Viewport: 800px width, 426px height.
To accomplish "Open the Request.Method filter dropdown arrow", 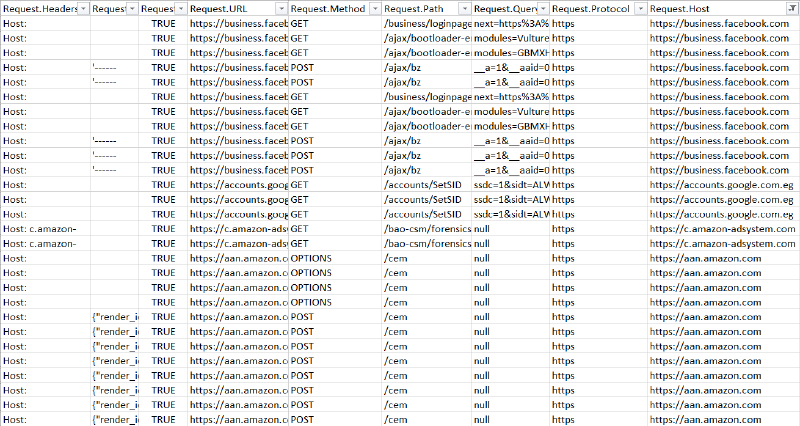I will click(x=375, y=9).
